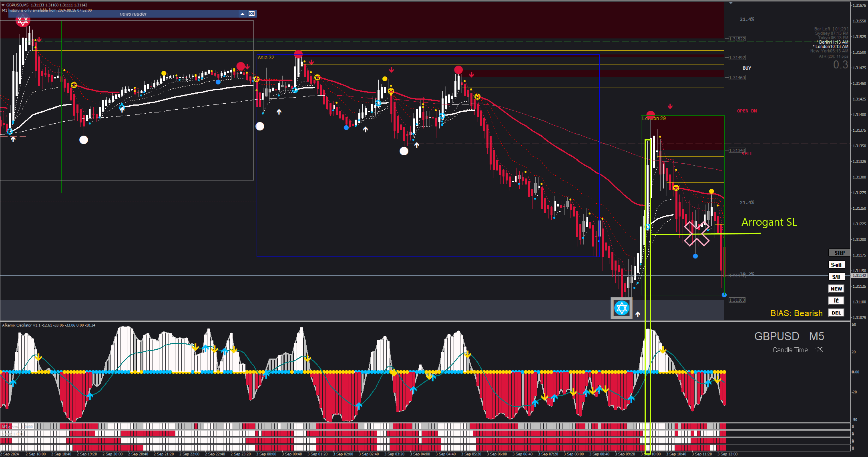The image size is (868, 457).
Task: Click the red dot above London 29
Action: tap(651, 114)
